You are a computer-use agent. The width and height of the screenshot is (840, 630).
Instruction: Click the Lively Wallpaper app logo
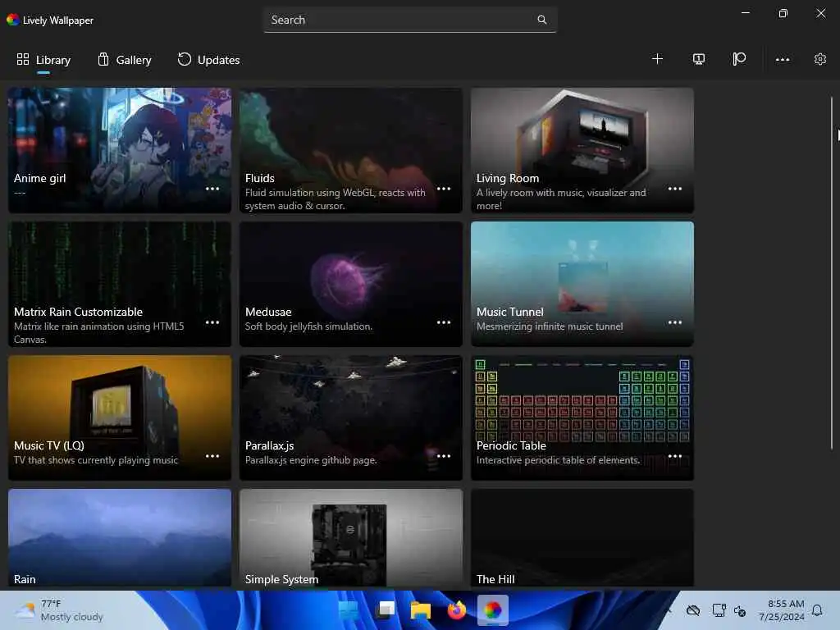pos(13,20)
